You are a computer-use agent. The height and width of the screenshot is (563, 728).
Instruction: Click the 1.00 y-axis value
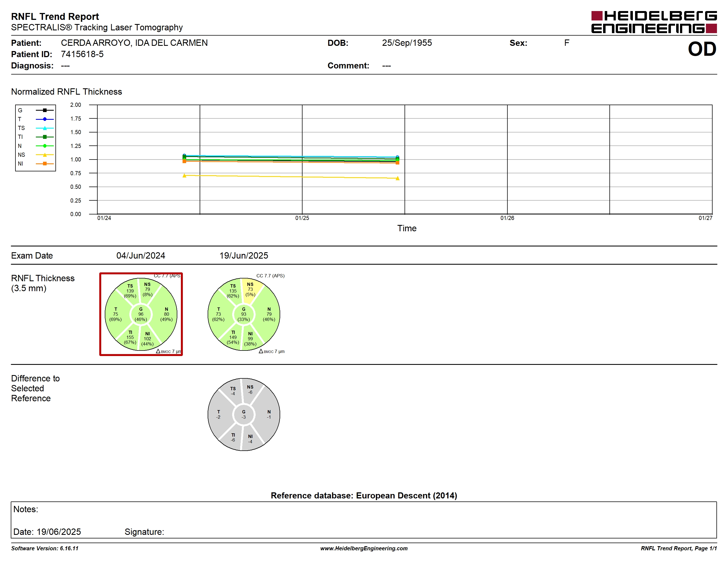76,160
